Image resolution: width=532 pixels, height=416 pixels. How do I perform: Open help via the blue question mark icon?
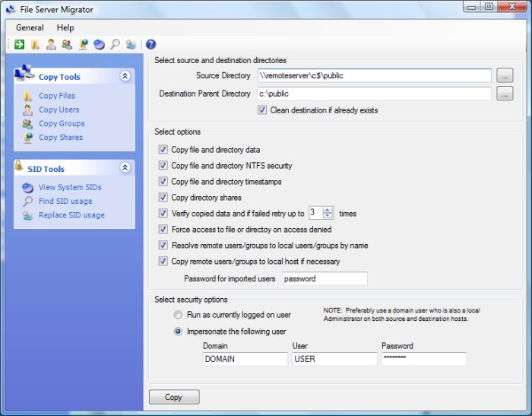[150, 45]
